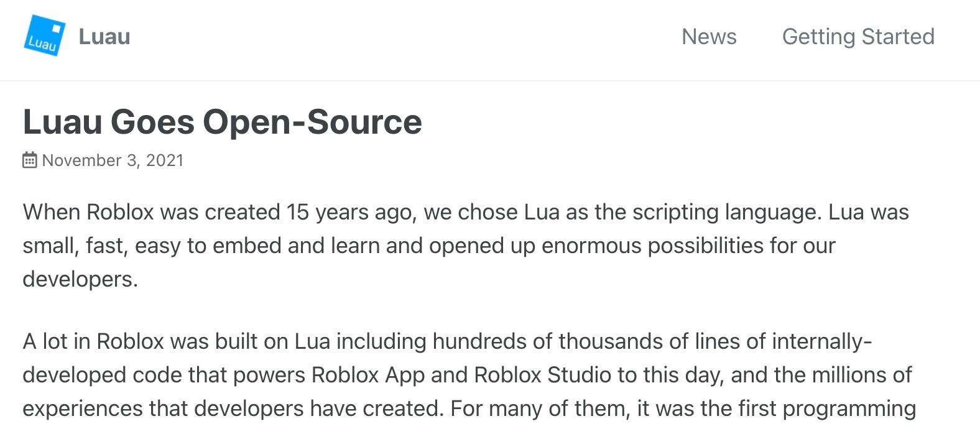Click the Luau Goes Open-Source heading
The width and height of the screenshot is (980, 429).
coord(222,121)
